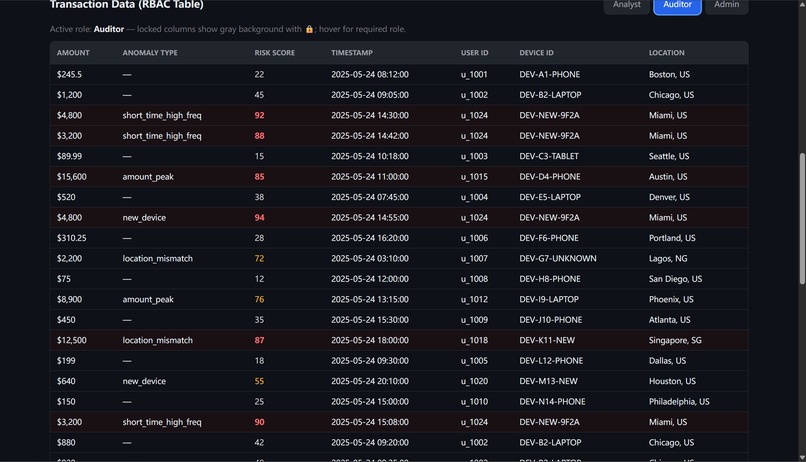The width and height of the screenshot is (806, 462).
Task: Click the lock icon in role hint
Action: [x=309, y=29]
